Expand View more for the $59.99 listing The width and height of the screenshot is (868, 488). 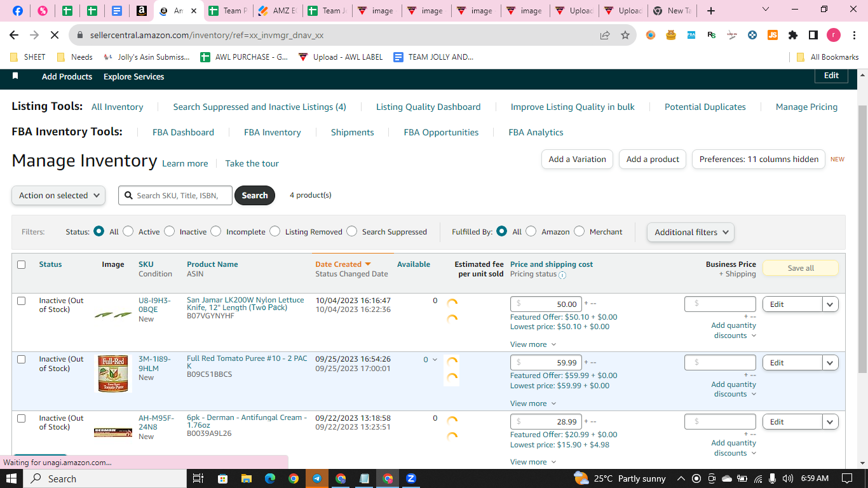point(533,403)
